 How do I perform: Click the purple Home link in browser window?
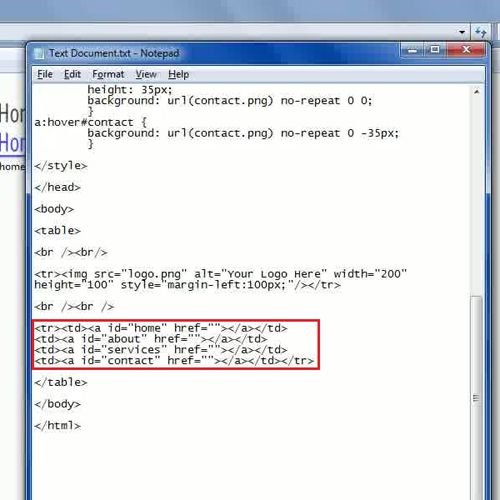point(12,143)
